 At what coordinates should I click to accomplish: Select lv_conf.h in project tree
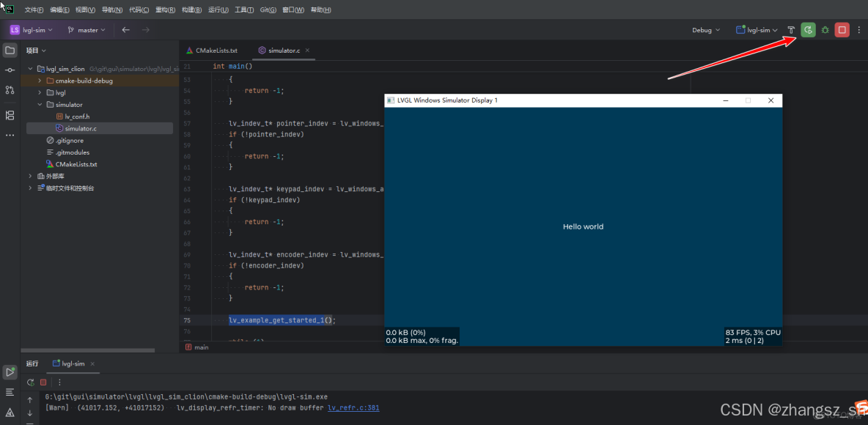tap(77, 117)
